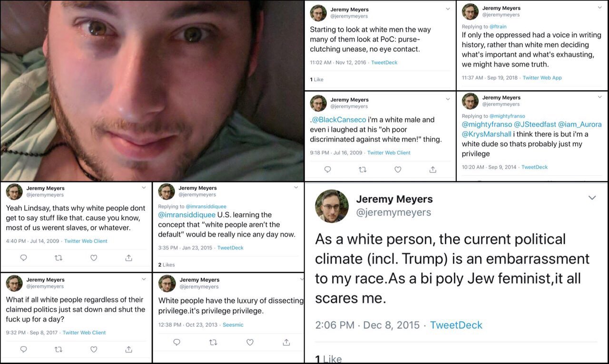This screenshot has height=364, width=609.
Task: Like the @BlackCanseco tweet
Action: [398, 169]
